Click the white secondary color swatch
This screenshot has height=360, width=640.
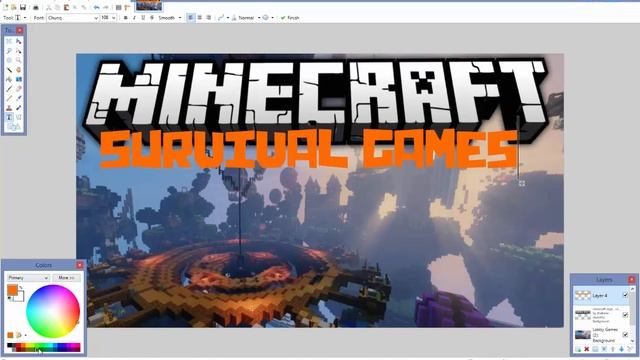coord(20,297)
